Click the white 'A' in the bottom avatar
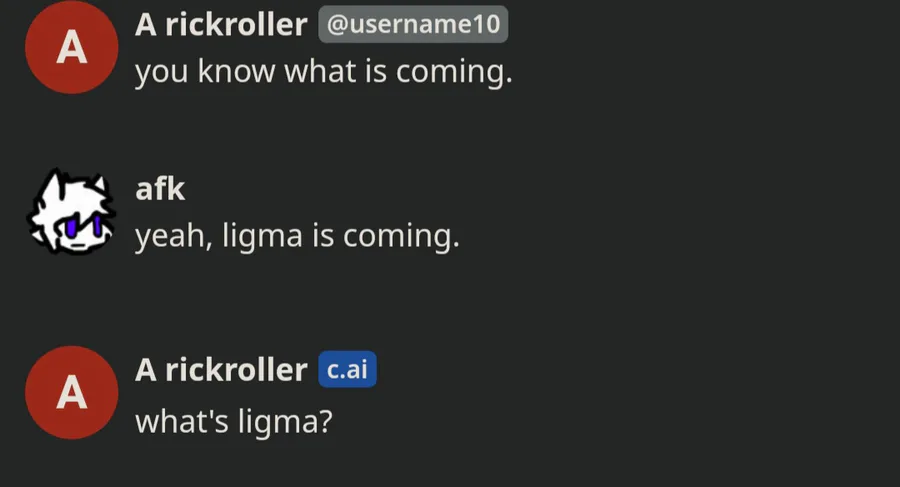The width and height of the screenshot is (900, 487). [72, 393]
